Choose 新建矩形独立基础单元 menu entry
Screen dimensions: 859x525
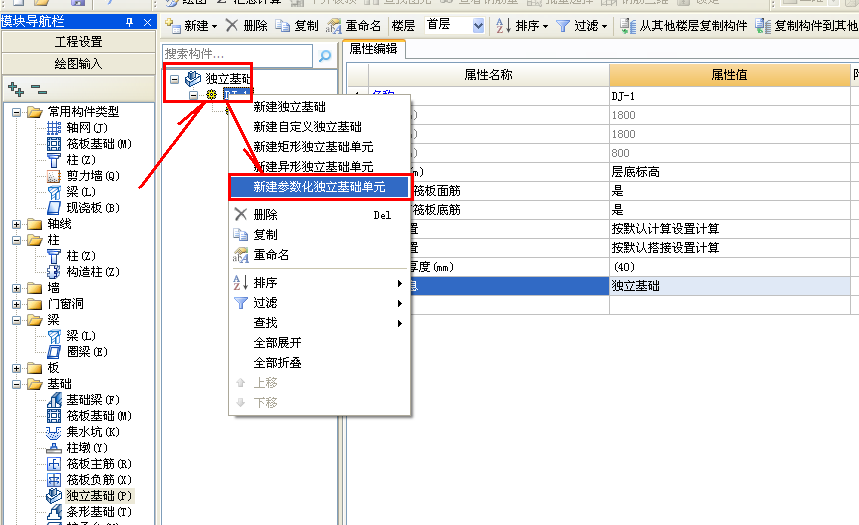(319, 147)
